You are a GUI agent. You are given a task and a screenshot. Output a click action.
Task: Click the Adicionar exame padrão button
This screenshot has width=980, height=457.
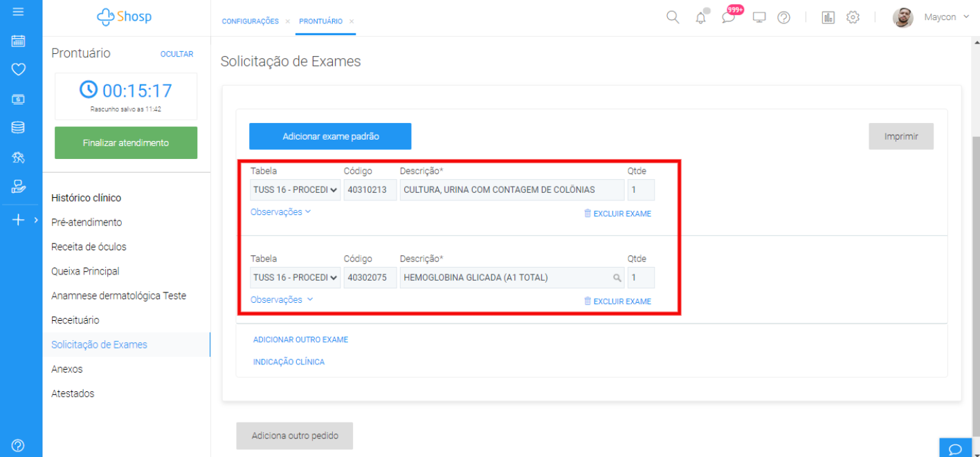[330, 136]
